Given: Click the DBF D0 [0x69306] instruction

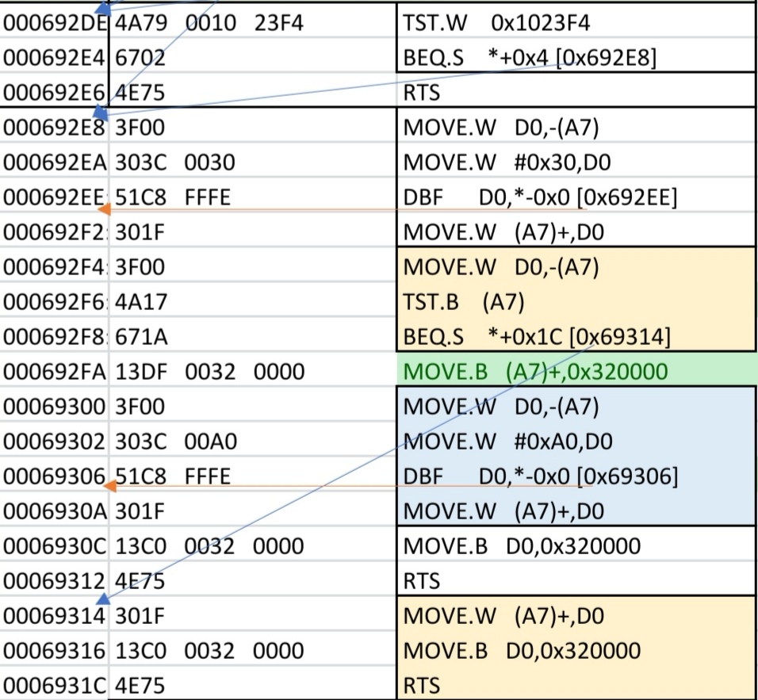Looking at the screenshot, I should (x=576, y=476).
